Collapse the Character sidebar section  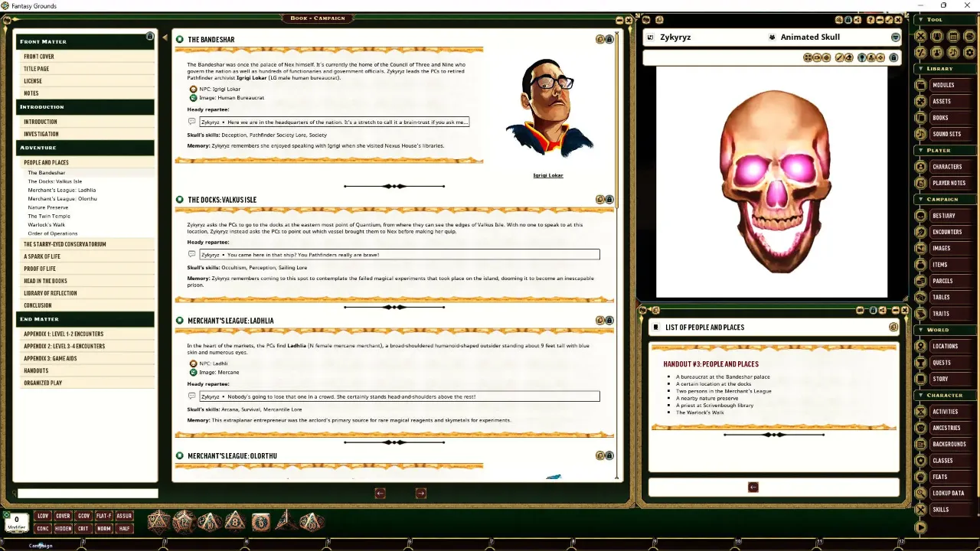920,395
